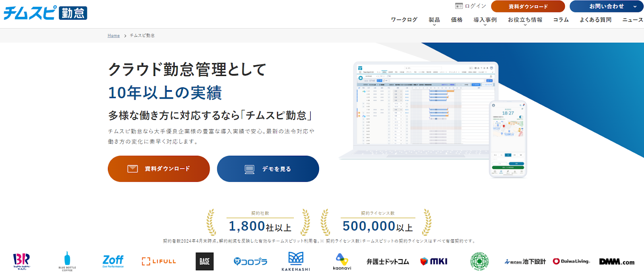Screen dimensions: 644x276
Task: Open the ワークログ menu item
Action: click(x=404, y=20)
